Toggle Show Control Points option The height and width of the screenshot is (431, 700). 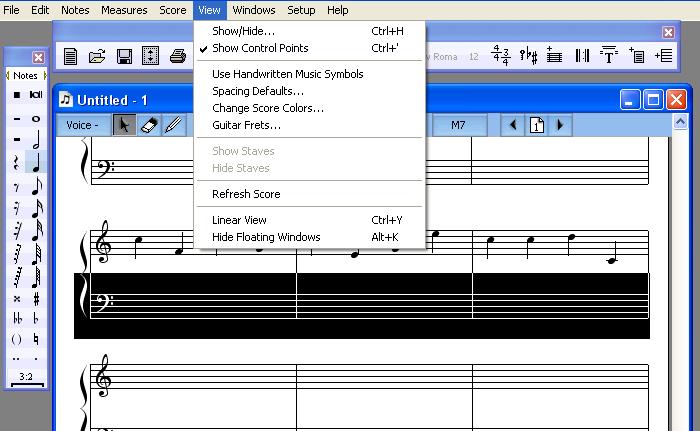click(260, 48)
